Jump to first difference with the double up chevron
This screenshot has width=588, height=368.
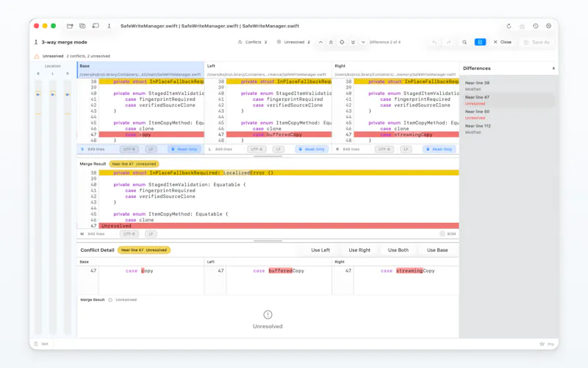click(x=331, y=42)
